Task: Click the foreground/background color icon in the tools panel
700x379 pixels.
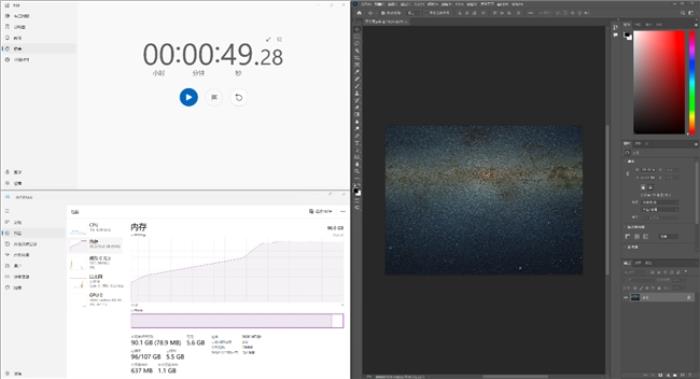Action: coord(357,191)
